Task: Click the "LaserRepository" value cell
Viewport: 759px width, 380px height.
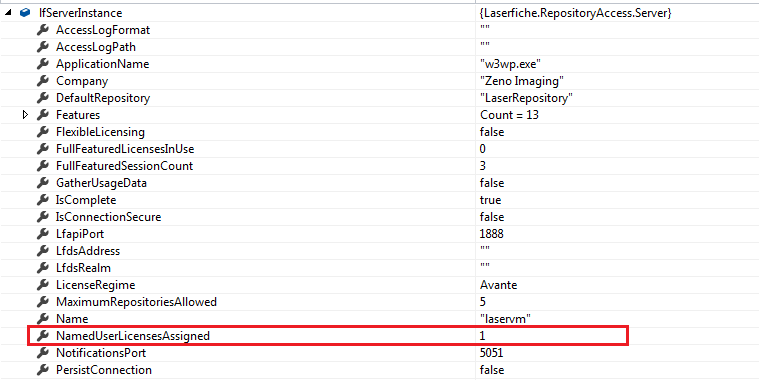Action: pos(526,98)
